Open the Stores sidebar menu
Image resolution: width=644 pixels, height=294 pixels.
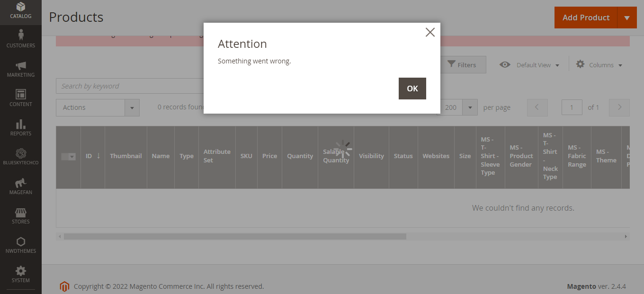[21, 214]
